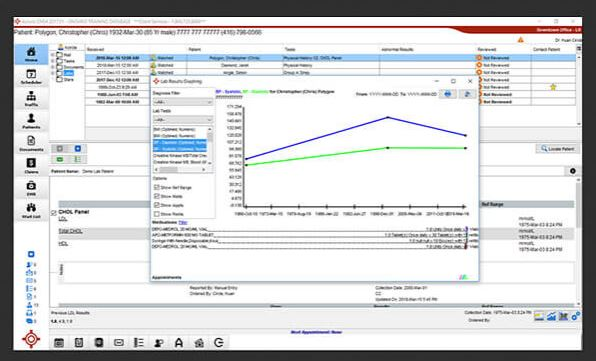596x361 pixels.
Task: Toggle the Show Meds checkbox
Action: point(157,196)
